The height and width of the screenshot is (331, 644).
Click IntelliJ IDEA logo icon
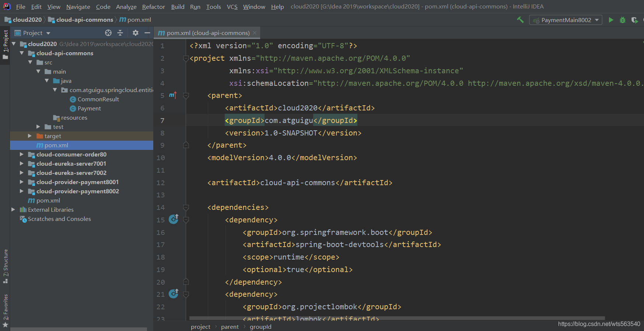click(7, 6)
